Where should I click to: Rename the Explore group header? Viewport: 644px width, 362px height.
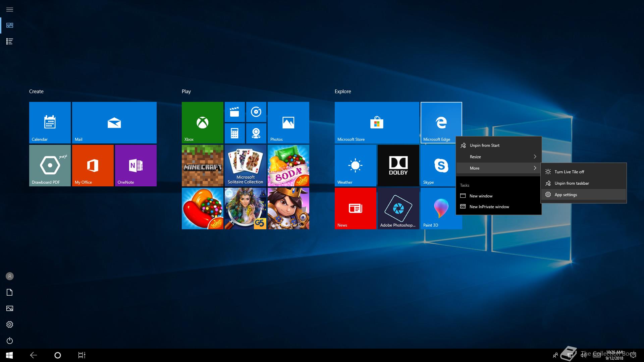[x=343, y=92]
